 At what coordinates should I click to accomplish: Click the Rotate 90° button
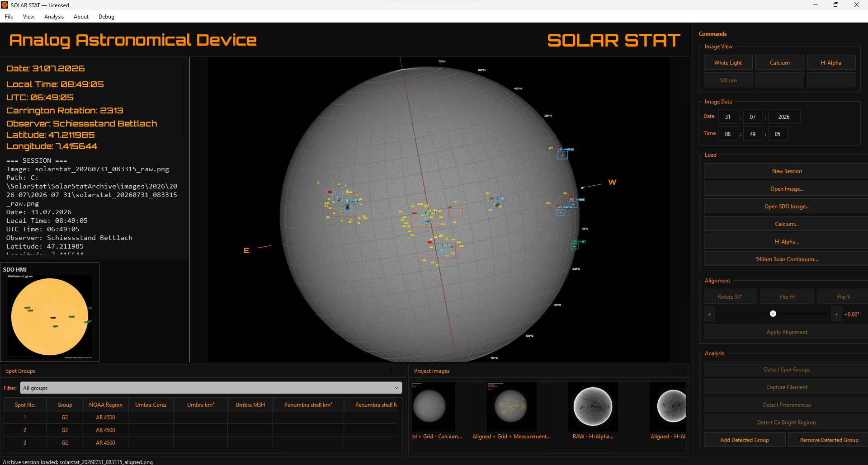click(730, 296)
